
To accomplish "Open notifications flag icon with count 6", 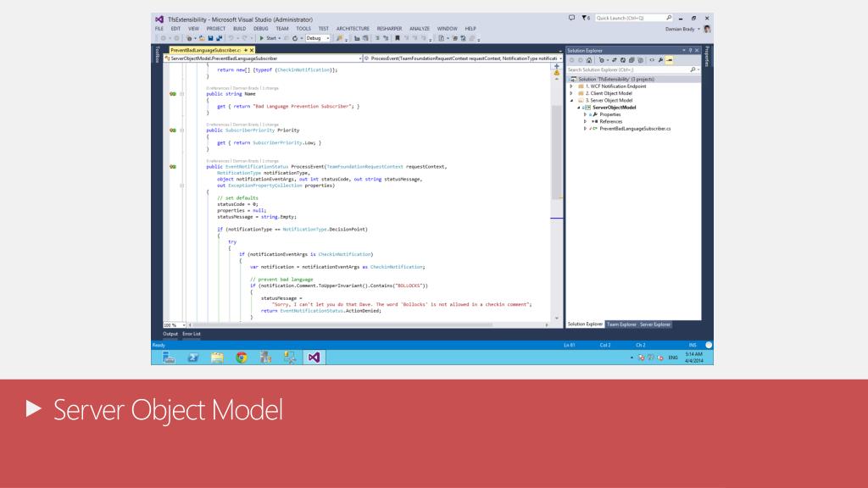I will pos(586,18).
